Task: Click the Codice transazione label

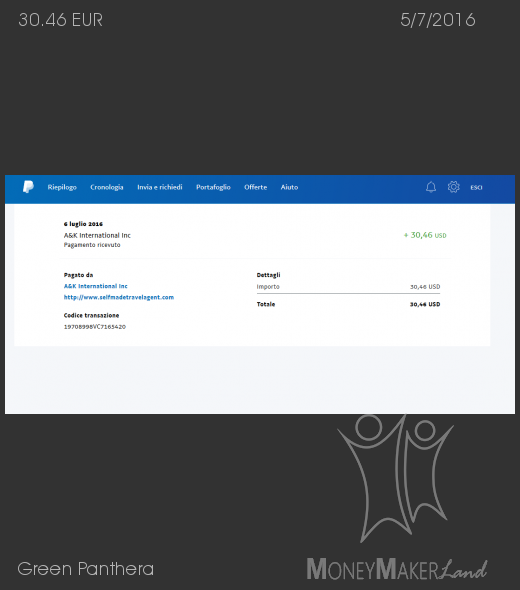Action: click(91, 315)
